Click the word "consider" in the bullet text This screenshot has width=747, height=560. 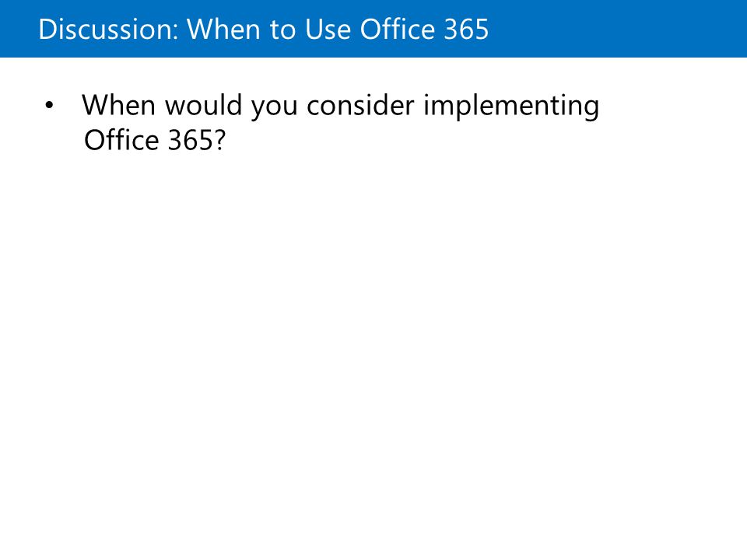[x=360, y=105]
